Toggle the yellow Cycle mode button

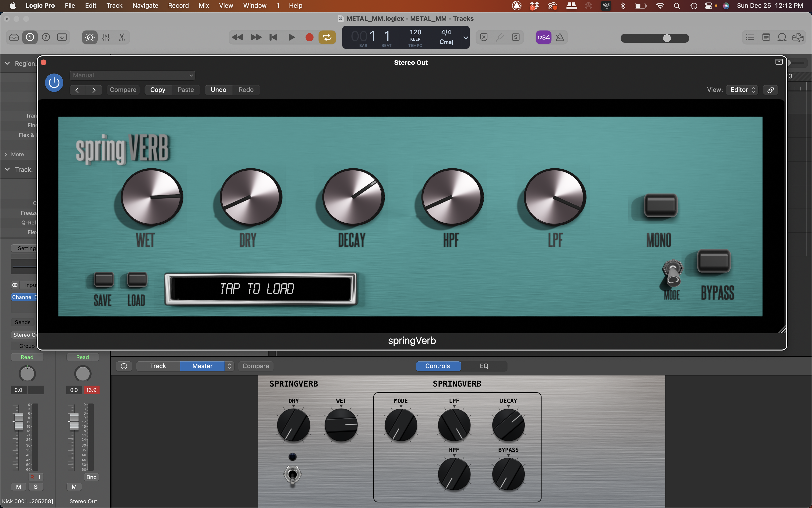[327, 37]
